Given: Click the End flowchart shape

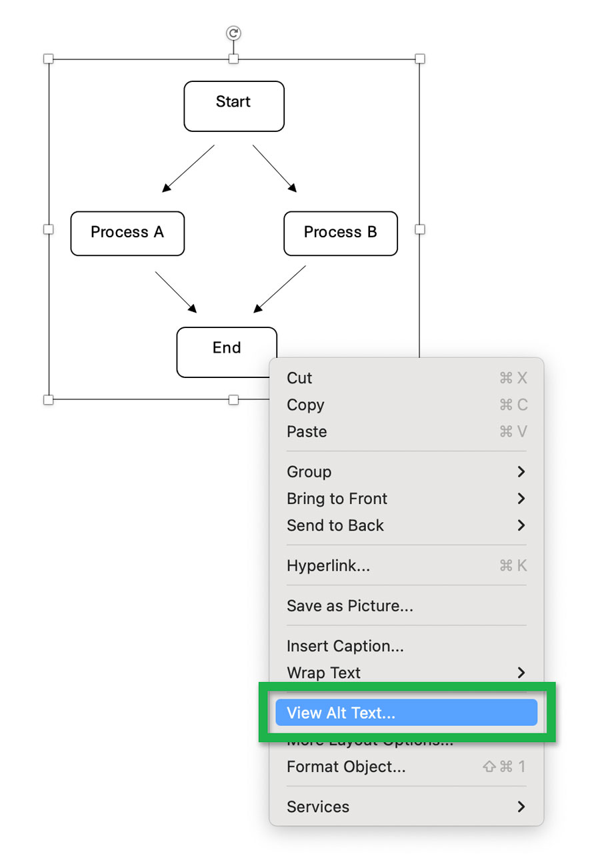Looking at the screenshot, I should 227,347.
